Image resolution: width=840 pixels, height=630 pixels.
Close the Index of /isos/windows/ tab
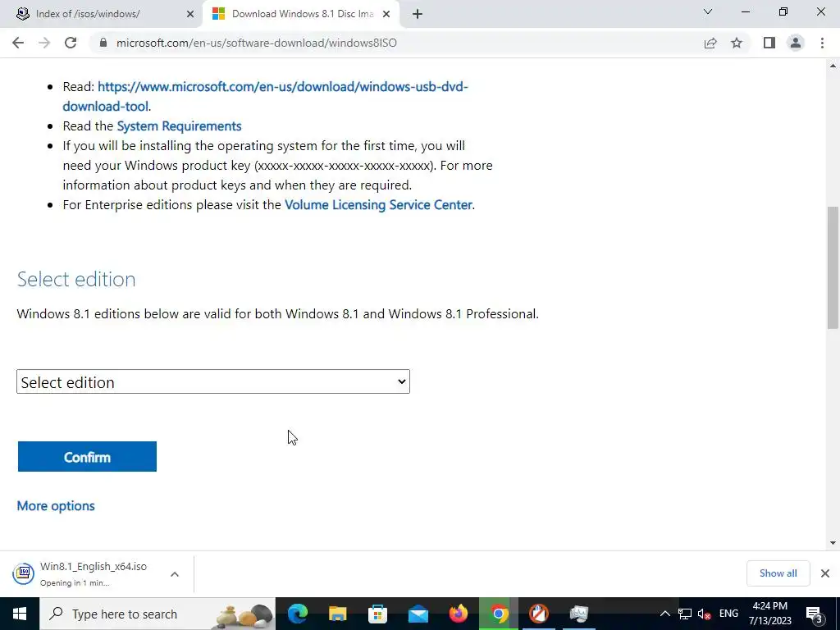click(x=190, y=14)
